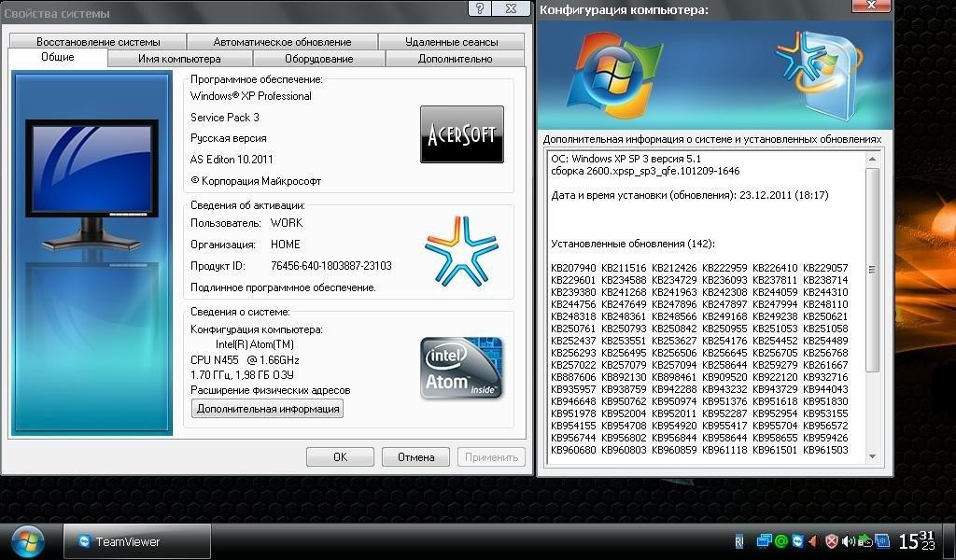Click the Safely Remove Hardware tray icon
956x560 pixels.
[x=865, y=541]
